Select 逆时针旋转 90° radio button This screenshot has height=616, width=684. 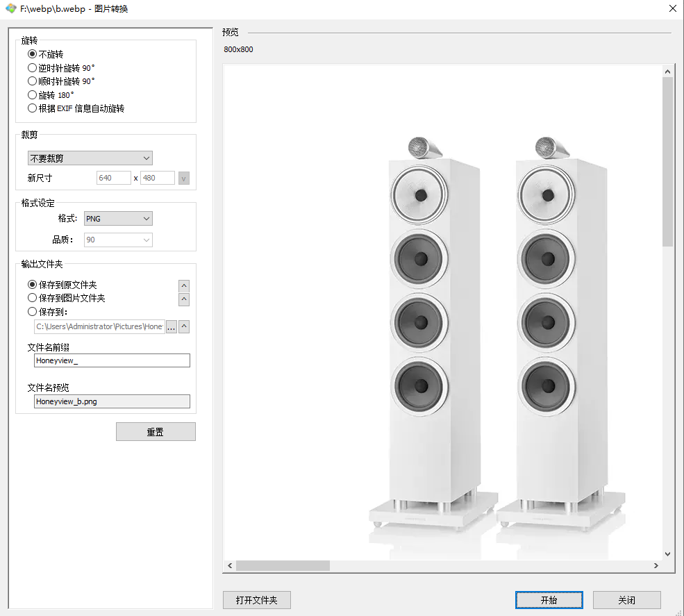point(61,68)
